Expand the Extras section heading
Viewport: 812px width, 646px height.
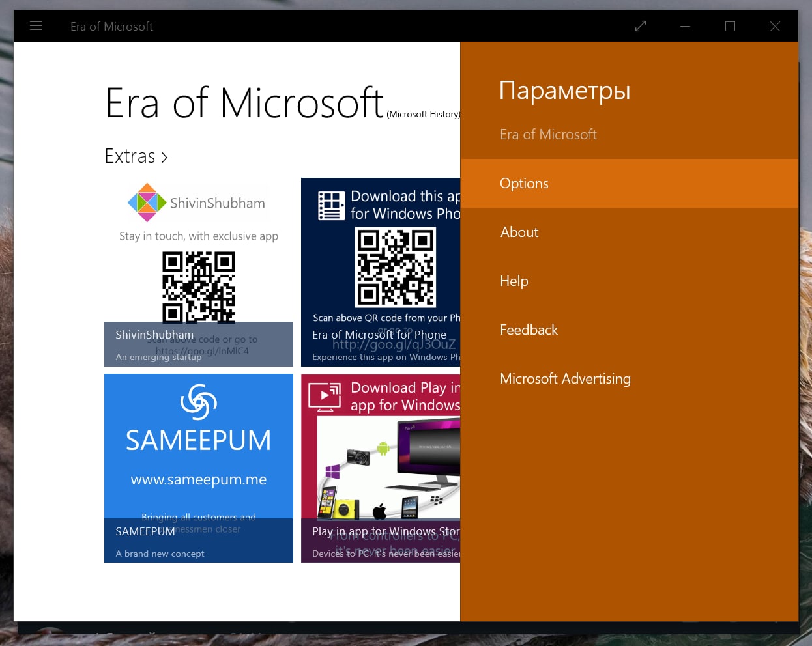[136, 156]
